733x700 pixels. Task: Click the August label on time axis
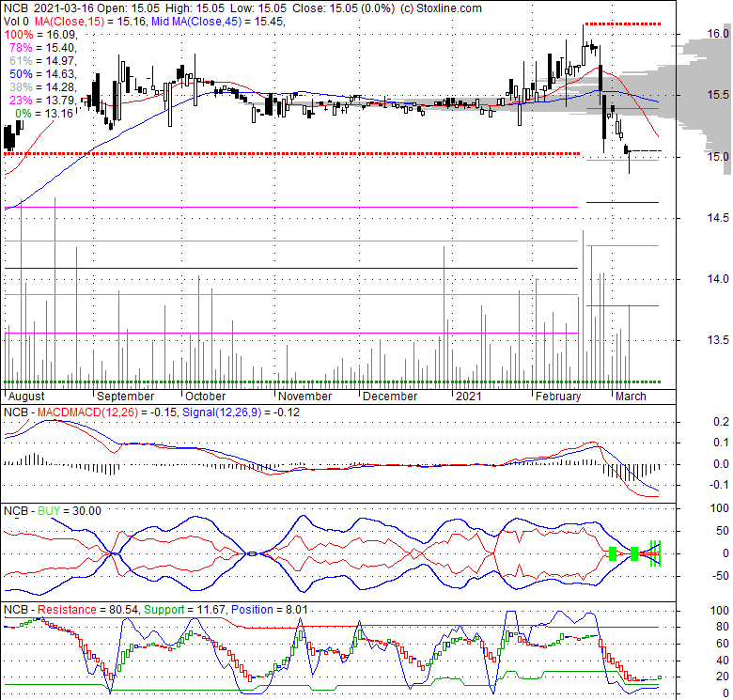point(26,397)
